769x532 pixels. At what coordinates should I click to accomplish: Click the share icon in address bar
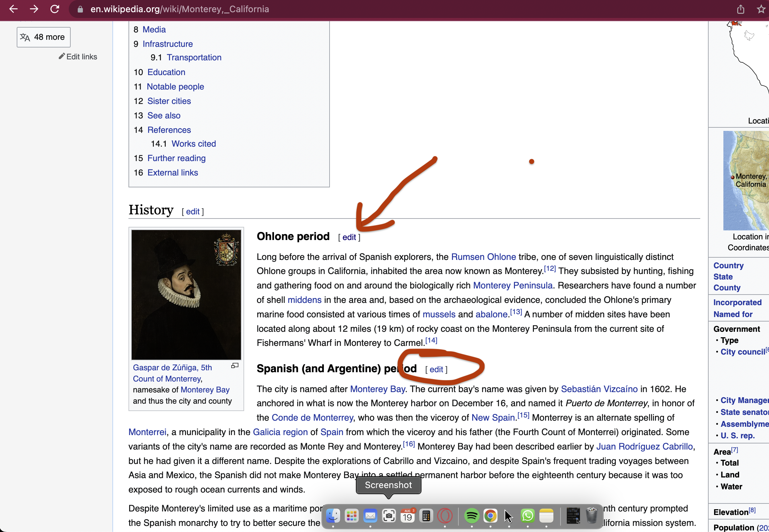click(x=740, y=9)
